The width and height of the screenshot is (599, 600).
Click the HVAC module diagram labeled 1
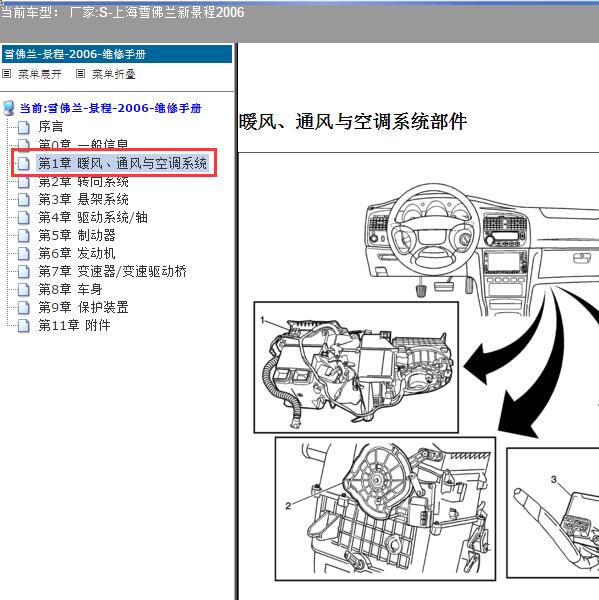tap(356, 367)
